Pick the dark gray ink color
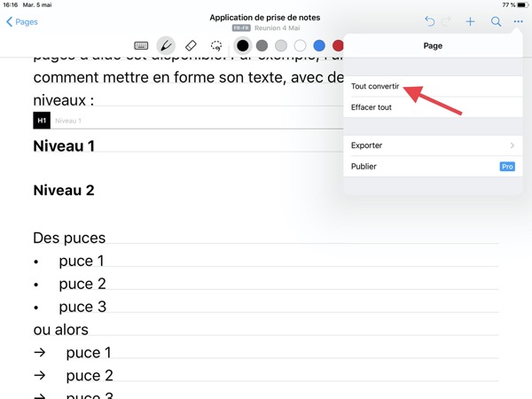532x399 pixels. pyautogui.click(x=262, y=45)
